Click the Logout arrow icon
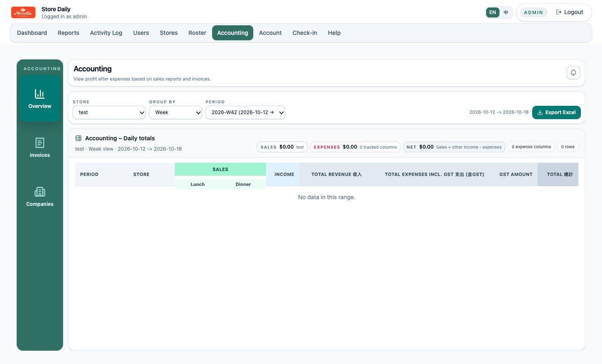 coord(559,12)
